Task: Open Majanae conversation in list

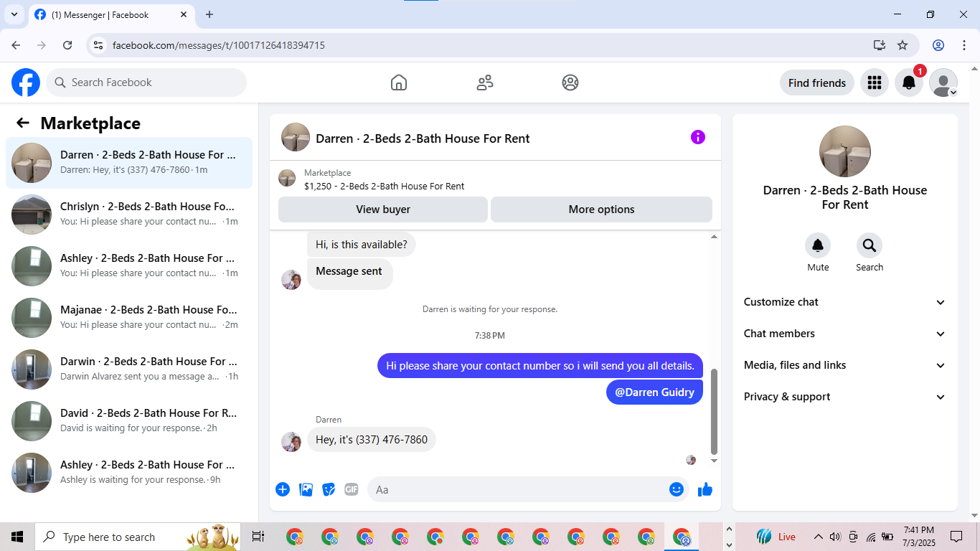Action: [129, 318]
